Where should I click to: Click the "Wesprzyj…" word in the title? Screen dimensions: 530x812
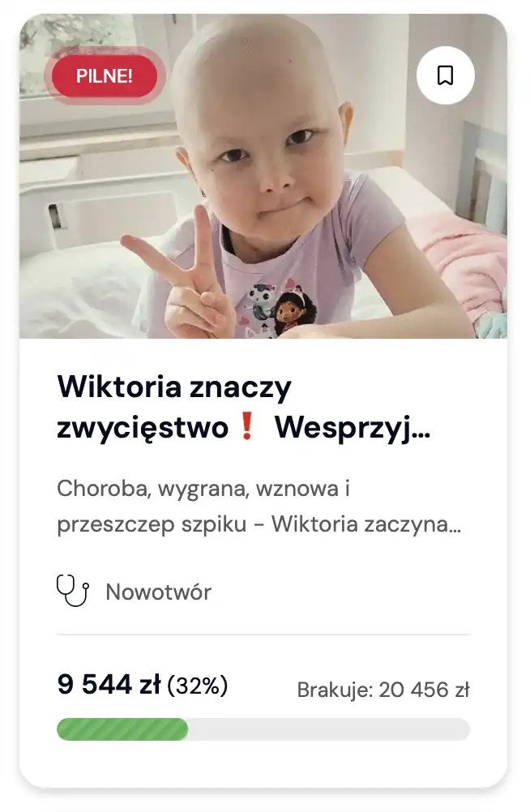pos(353,428)
